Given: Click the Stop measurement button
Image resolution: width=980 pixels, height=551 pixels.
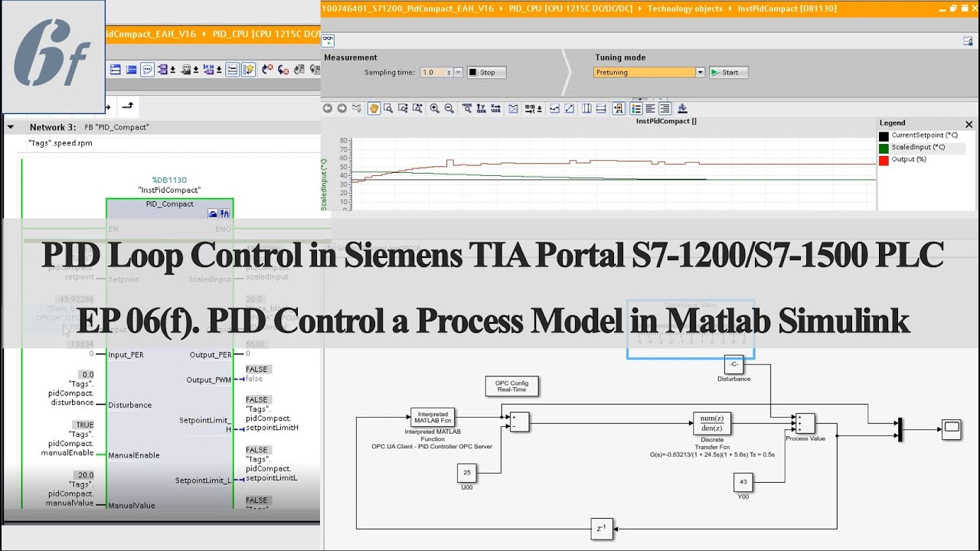Looking at the screenshot, I should tap(486, 73).
